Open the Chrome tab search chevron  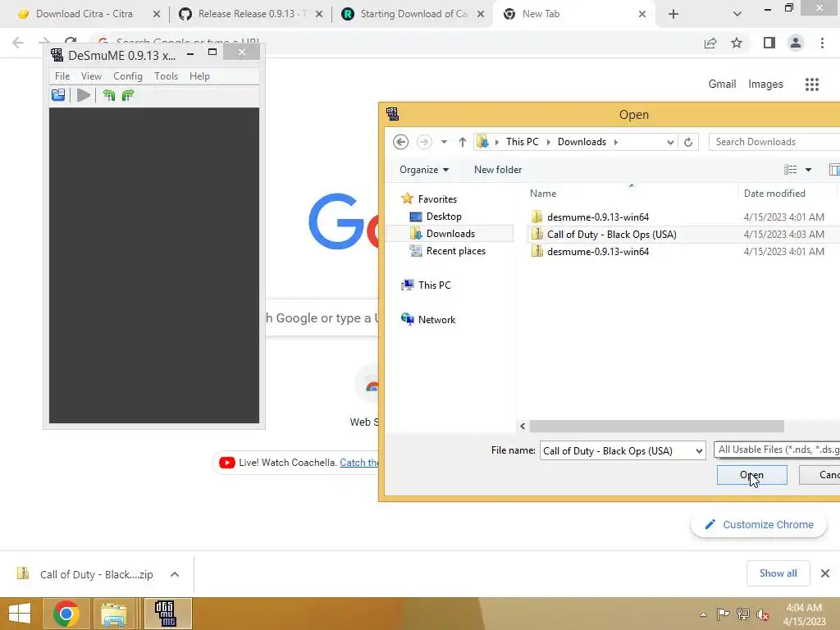pyautogui.click(x=737, y=14)
